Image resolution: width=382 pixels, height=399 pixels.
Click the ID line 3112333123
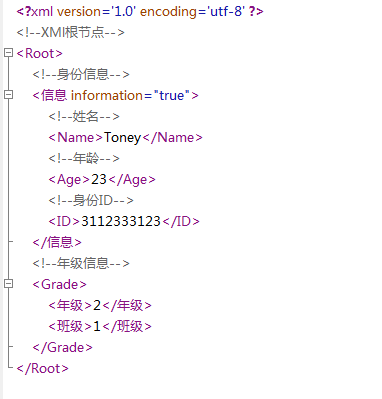(124, 221)
